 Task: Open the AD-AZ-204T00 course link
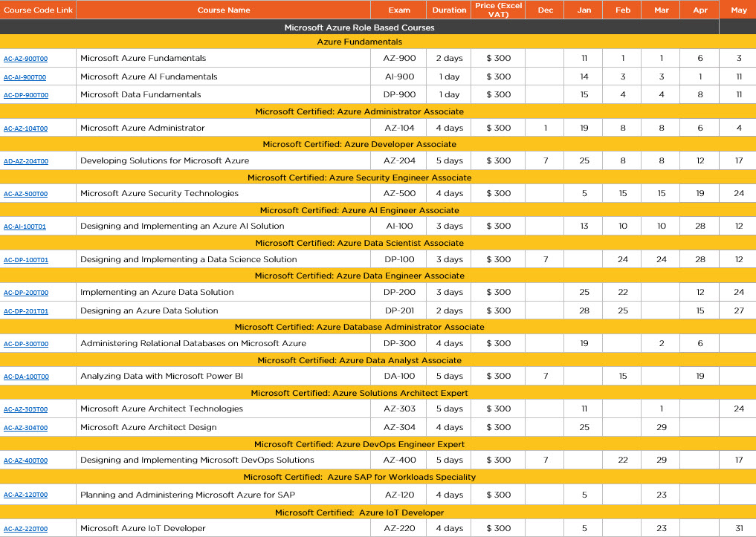26,161
